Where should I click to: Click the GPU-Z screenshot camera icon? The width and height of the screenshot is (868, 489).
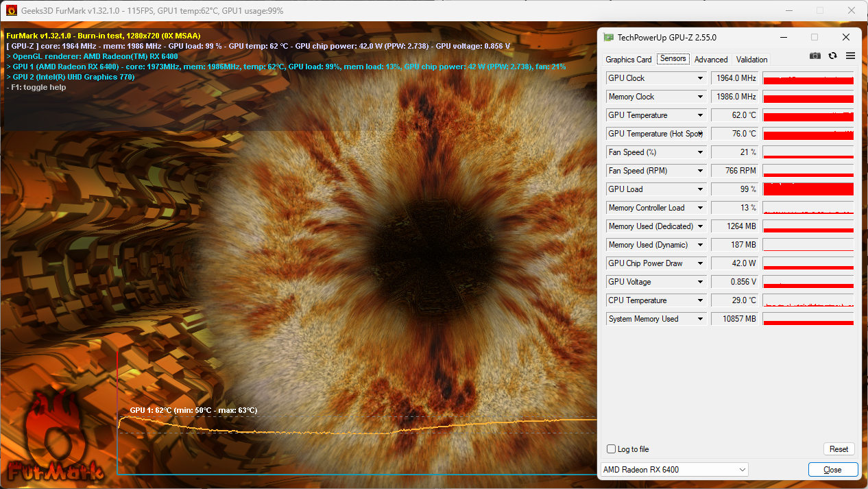(815, 56)
